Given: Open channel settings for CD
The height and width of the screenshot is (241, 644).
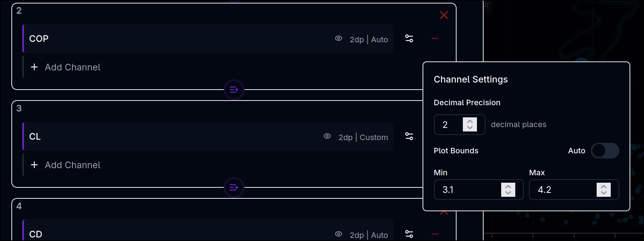Looking at the screenshot, I should 409,234.
